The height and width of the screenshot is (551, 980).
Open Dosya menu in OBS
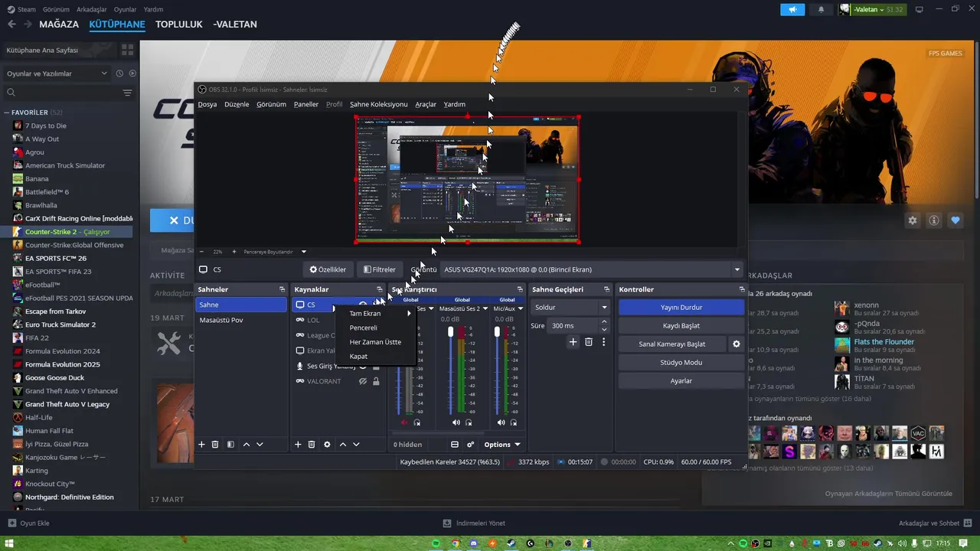point(207,104)
